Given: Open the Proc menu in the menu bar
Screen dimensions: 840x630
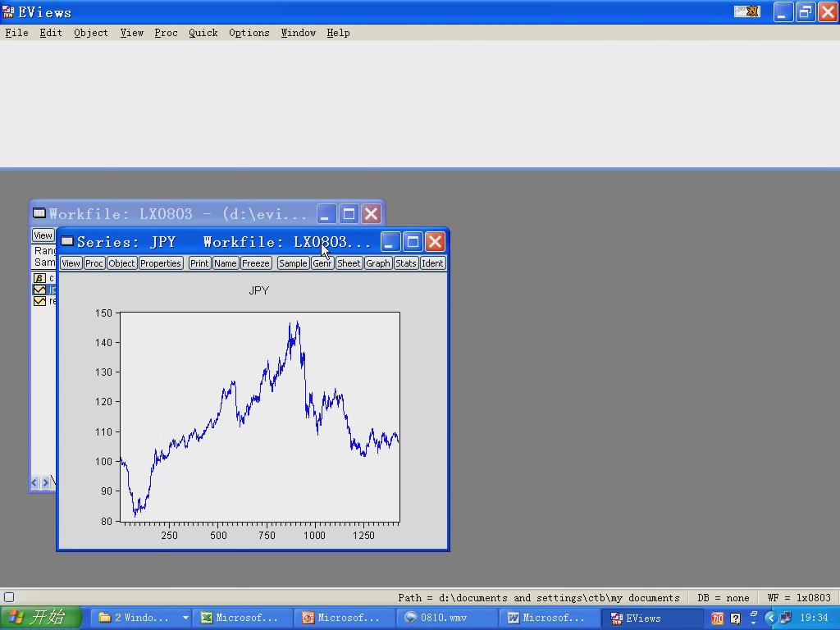Looking at the screenshot, I should 166,33.
